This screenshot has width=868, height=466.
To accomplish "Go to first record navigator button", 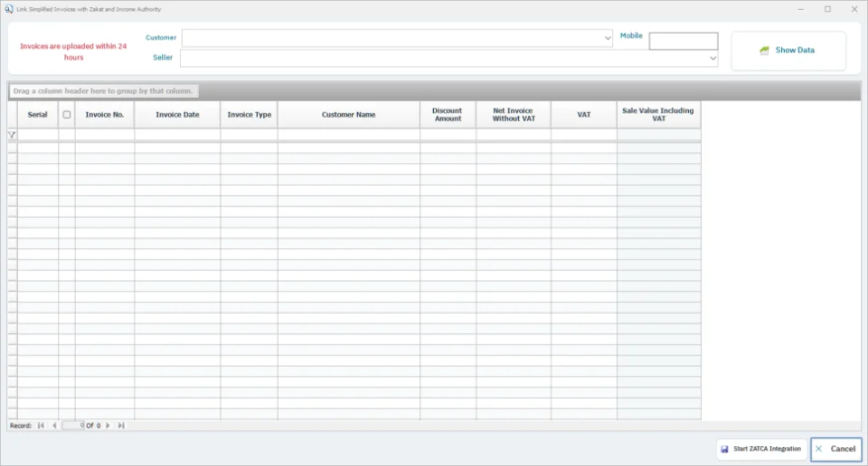I will pos(41,425).
